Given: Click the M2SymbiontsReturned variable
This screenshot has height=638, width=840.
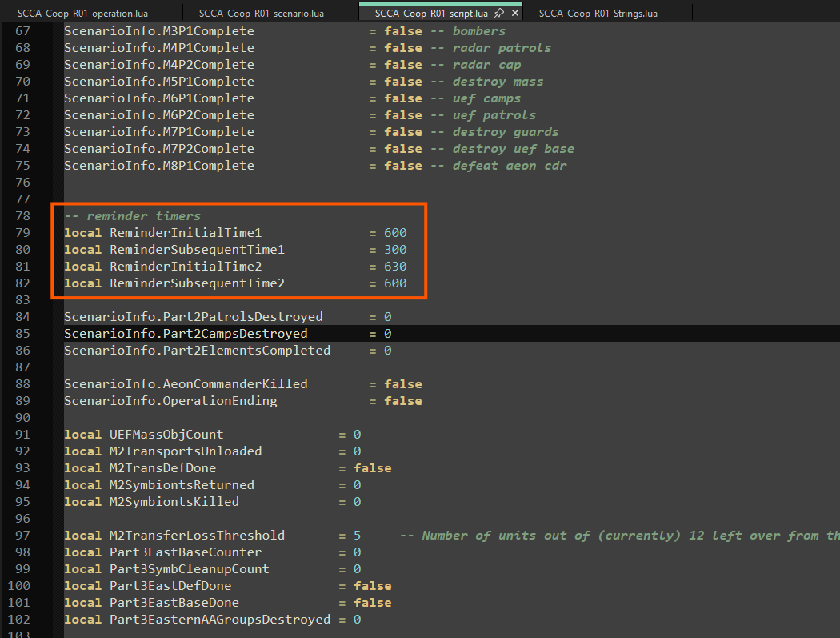Looking at the screenshot, I should (x=182, y=484).
